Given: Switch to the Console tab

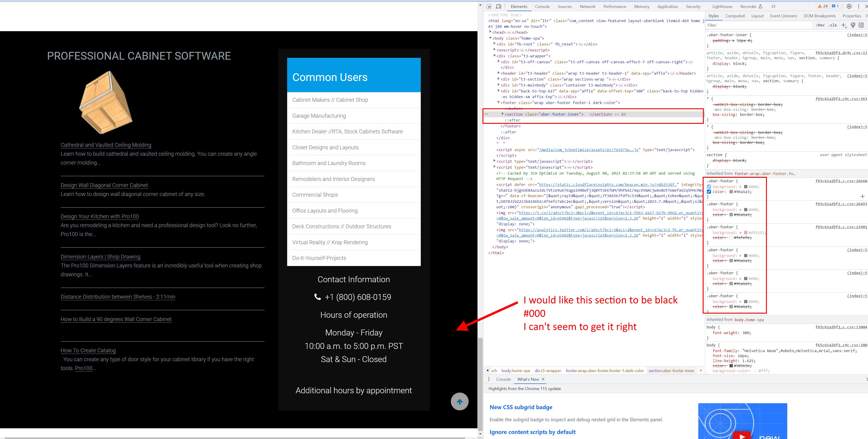Looking at the screenshot, I should pos(542,6).
